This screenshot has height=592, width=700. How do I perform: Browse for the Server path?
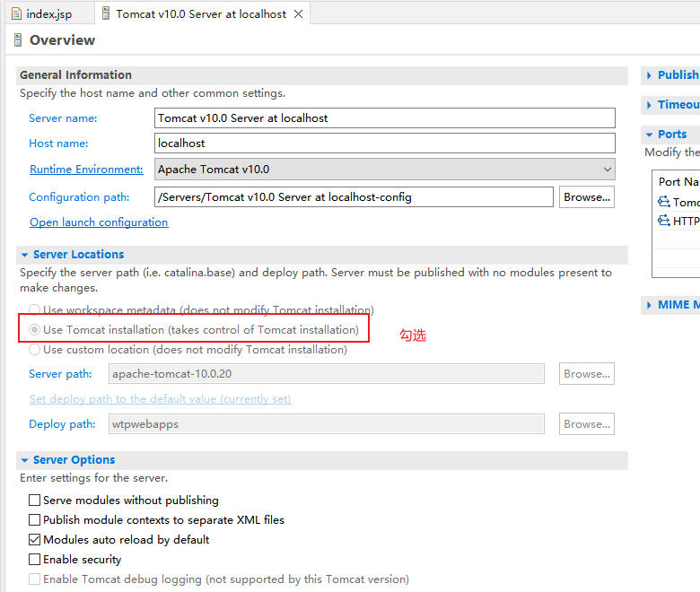coord(587,374)
